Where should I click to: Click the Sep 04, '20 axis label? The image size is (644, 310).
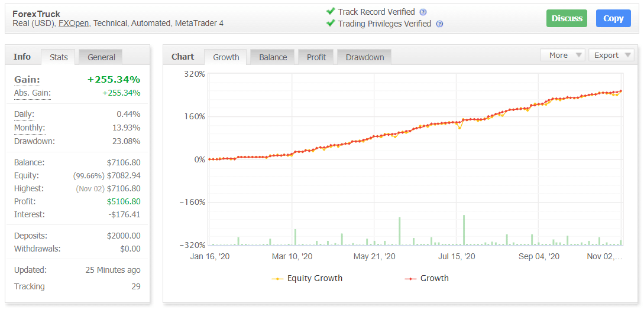click(x=539, y=257)
